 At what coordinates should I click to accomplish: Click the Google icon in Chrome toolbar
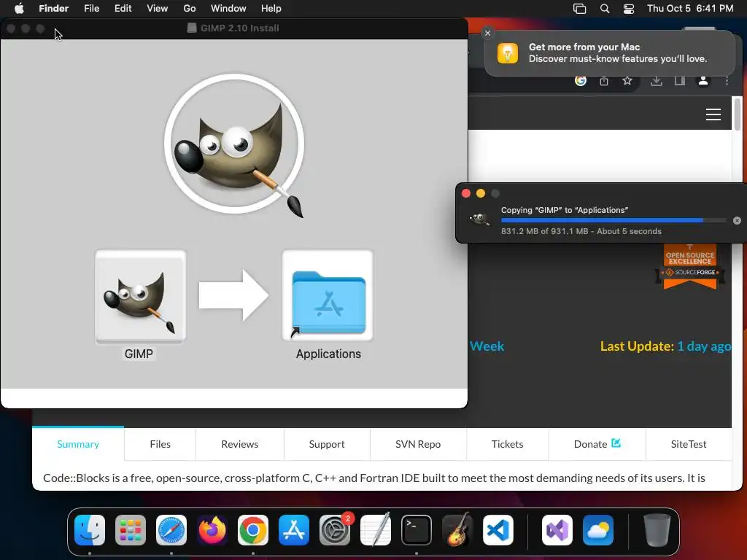click(580, 80)
